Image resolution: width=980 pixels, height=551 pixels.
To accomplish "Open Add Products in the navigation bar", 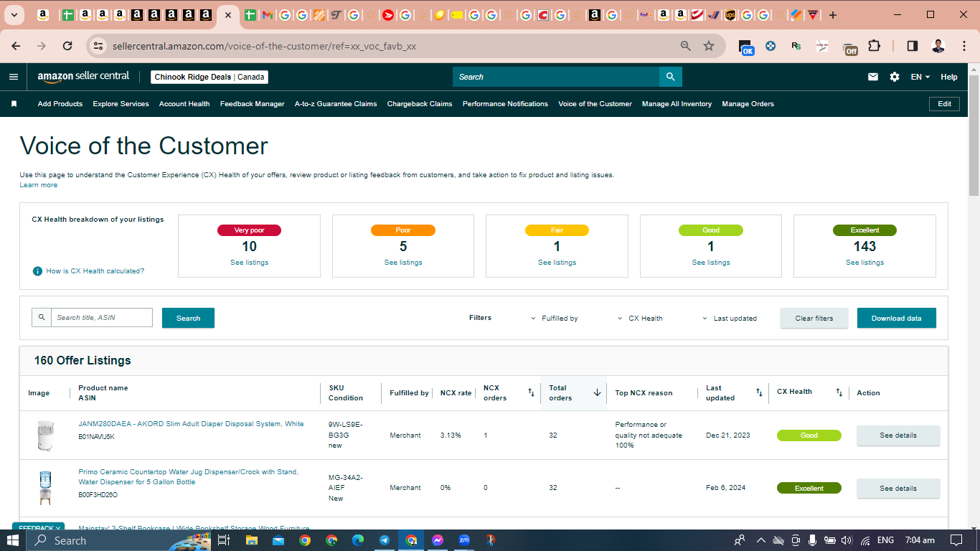I will pos(60,104).
